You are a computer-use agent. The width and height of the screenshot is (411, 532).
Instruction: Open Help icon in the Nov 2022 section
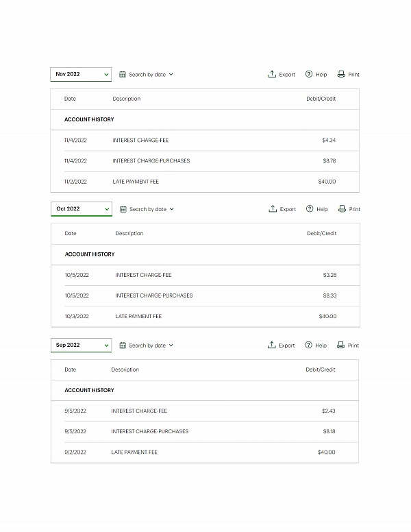pos(308,74)
